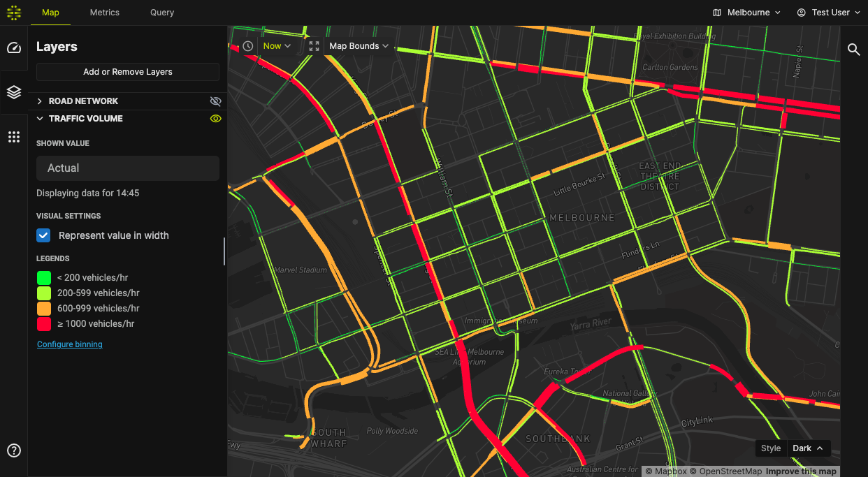Uncheck Represent value in width
This screenshot has width=868, height=477.
[43, 235]
